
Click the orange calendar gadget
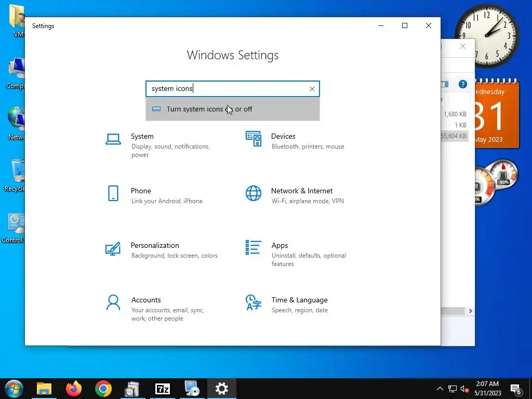[496, 114]
